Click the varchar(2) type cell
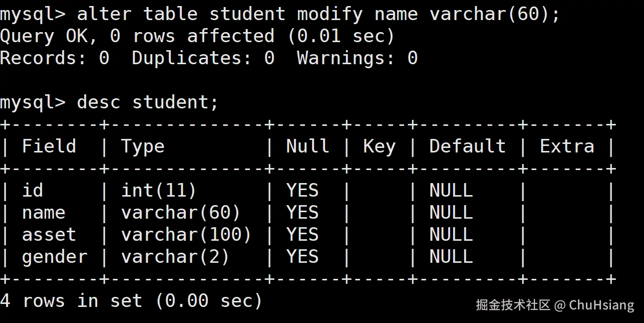This screenshot has height=323, width=644. click(175, 257)
